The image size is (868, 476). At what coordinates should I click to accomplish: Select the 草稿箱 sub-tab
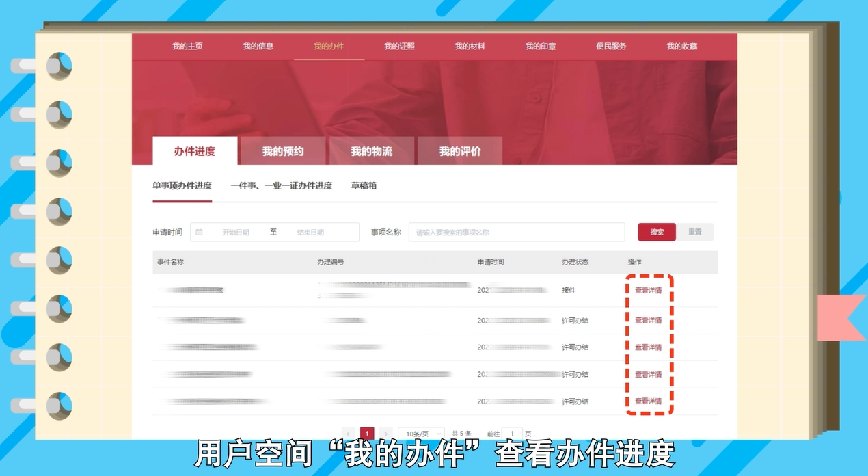click(x=367, y=185)
